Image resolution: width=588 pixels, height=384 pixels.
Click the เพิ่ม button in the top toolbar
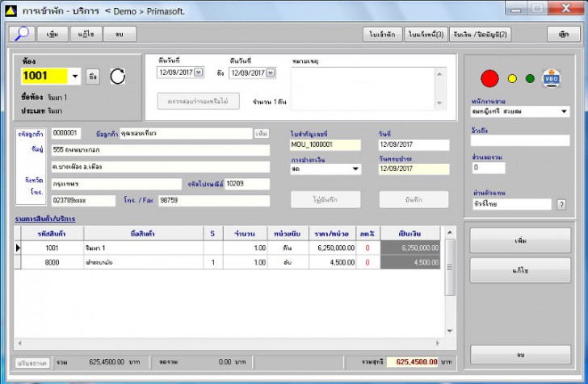[52, 34]
